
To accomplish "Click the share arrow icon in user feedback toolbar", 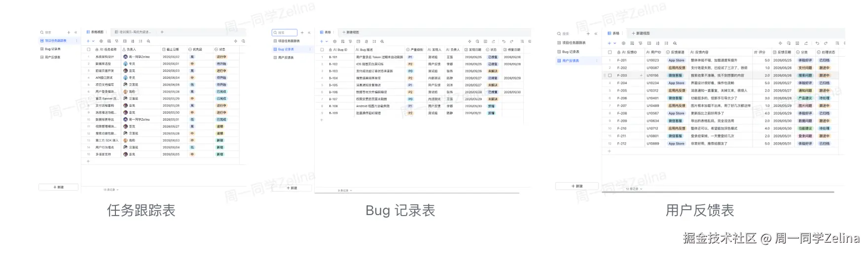I will pos(806,43).
